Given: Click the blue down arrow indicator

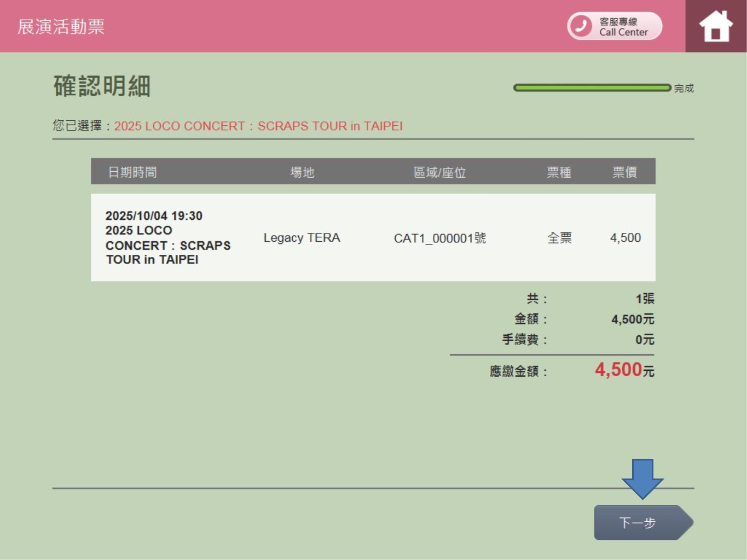Looking at the screenshot, I should 642,478.
